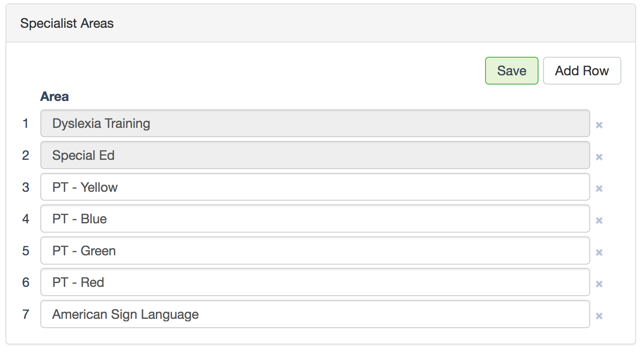This screenshot has height=355, width=644.
Task: Remove the American Sign Language row
Action: click(599, 316)
